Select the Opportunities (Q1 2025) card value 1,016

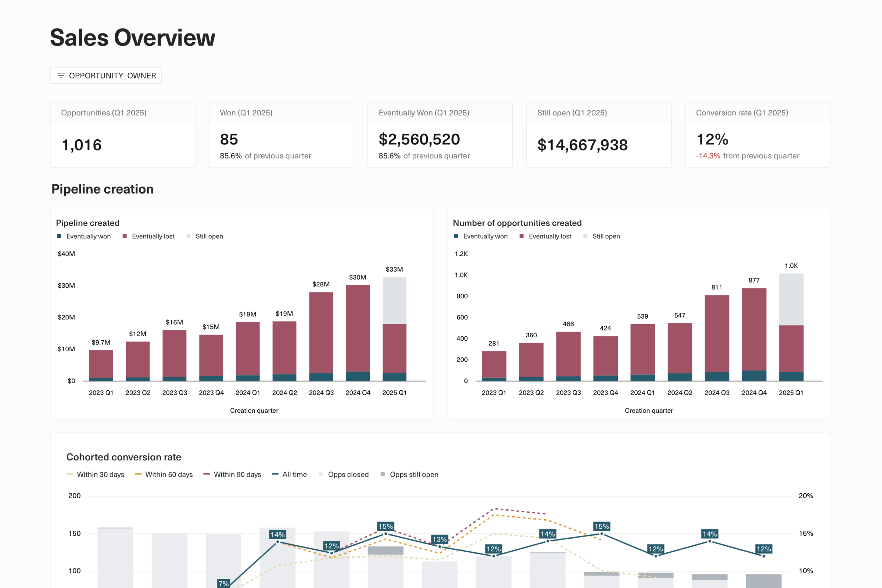click(x=82, y=145)
